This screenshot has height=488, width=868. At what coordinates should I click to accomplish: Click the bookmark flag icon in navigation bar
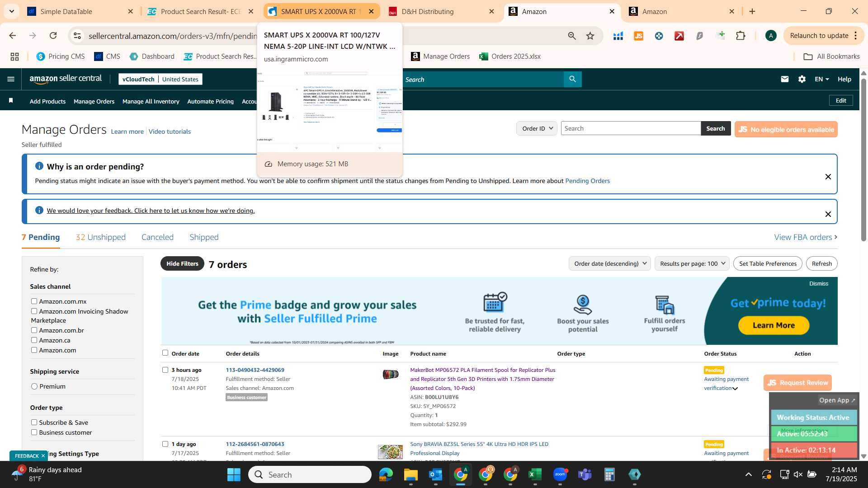pos(11,101)
